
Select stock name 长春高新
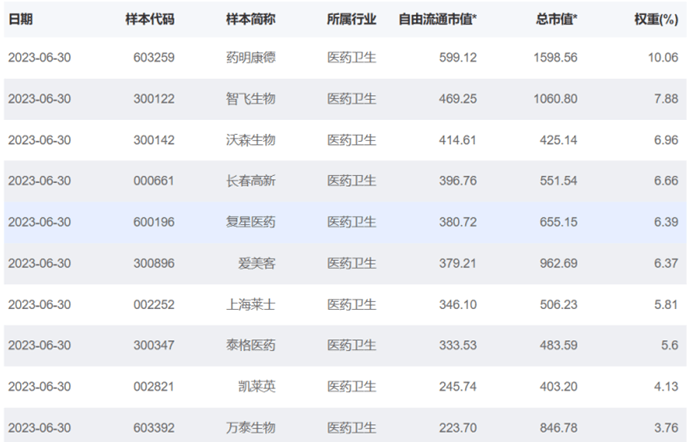point(251,180)
